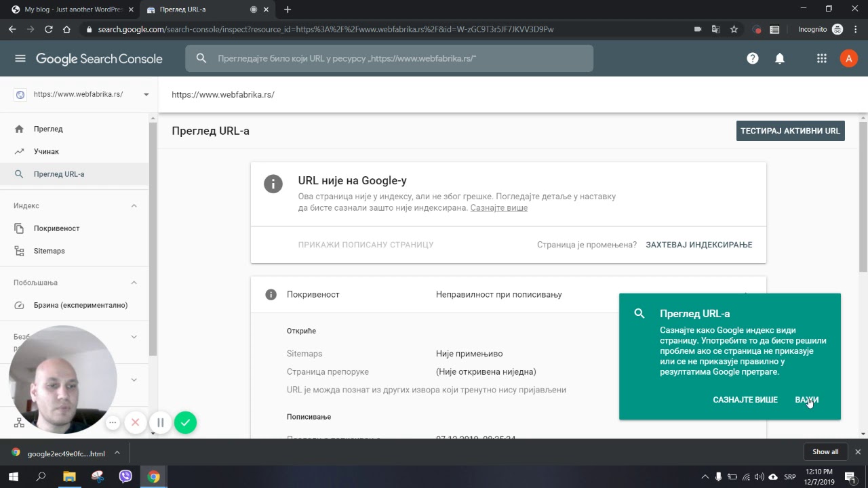Click САЗНАЈТЕ ВИШЕ in green popup
The width and height of the screenshot is (868, 488).
(745, 400)
